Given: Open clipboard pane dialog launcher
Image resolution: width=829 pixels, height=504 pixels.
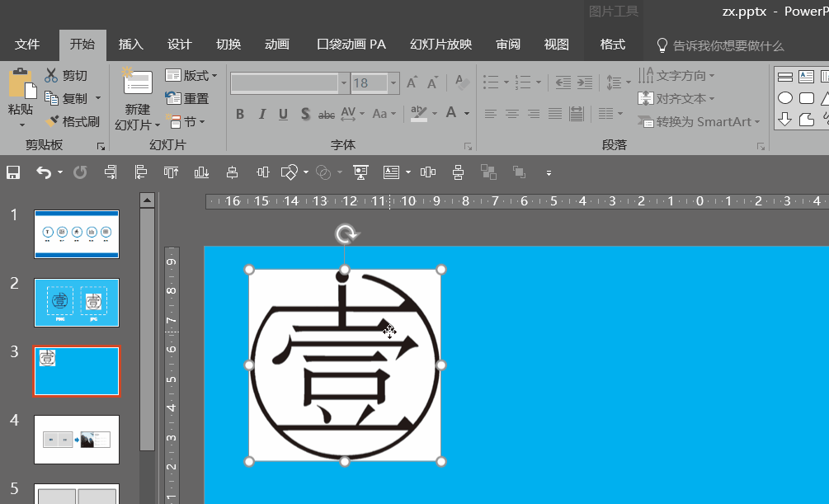Looking at the screenshot, I should click(x=101, y=147).
